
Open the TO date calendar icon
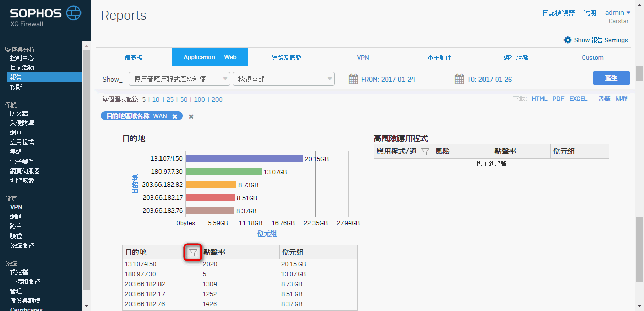459,79
